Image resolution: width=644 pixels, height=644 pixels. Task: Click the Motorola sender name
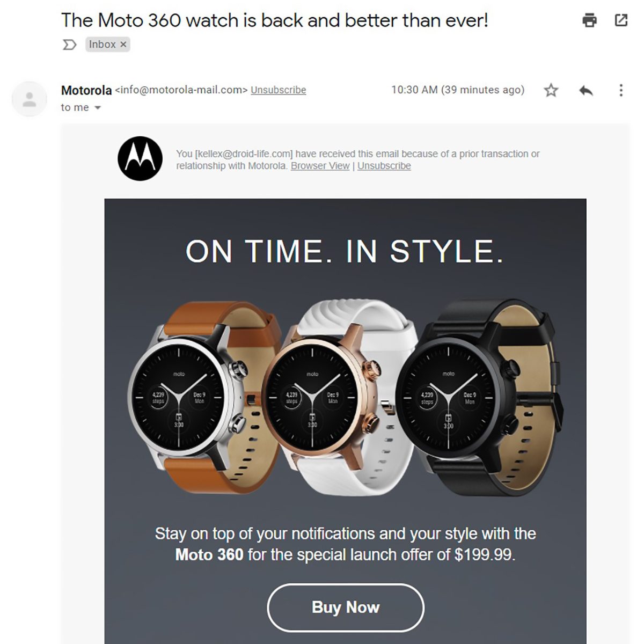(86, 90)
